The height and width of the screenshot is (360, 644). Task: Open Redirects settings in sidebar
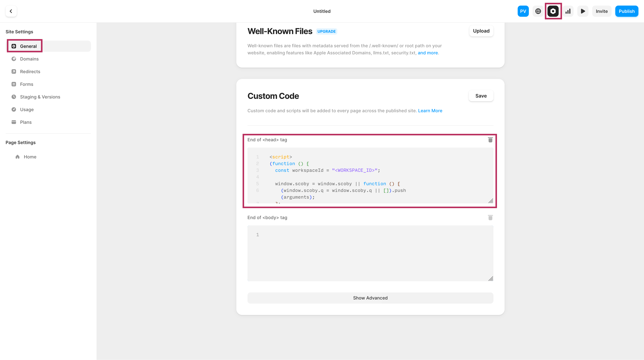coord(30,72)
